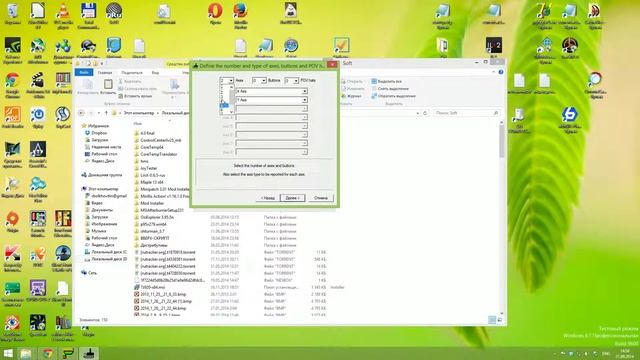The image size is (640, 360).
Task: Open the Google Chrome desktop shortcut
Action: coord(13,85)
